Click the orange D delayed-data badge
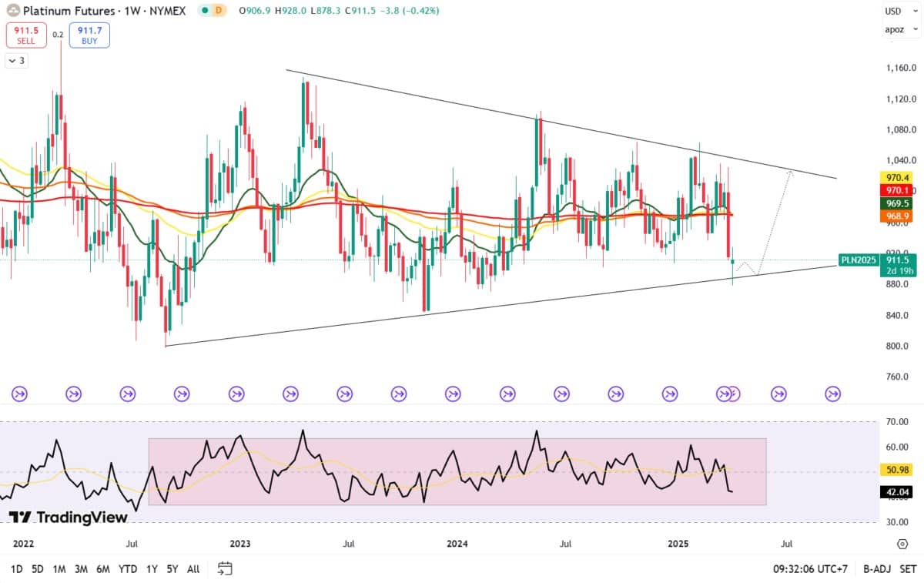Screen dimensions: 924x583 pos(219,11)
